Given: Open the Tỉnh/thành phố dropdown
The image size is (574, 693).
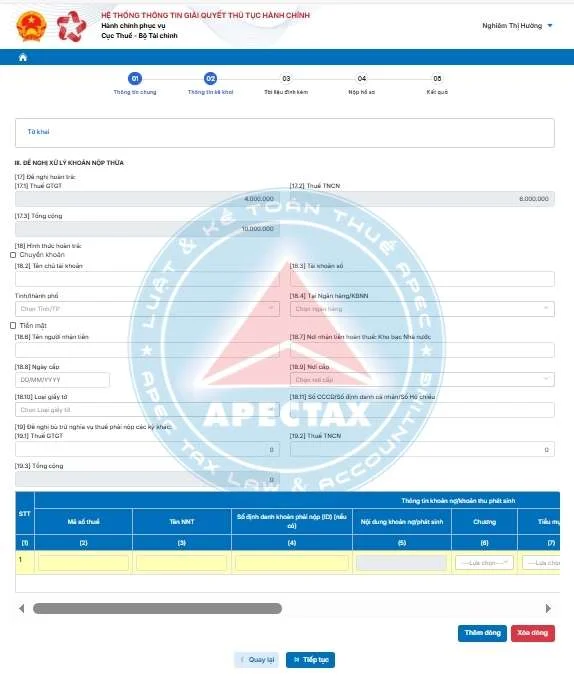Looking at the screenshot, I should point(147,309).
